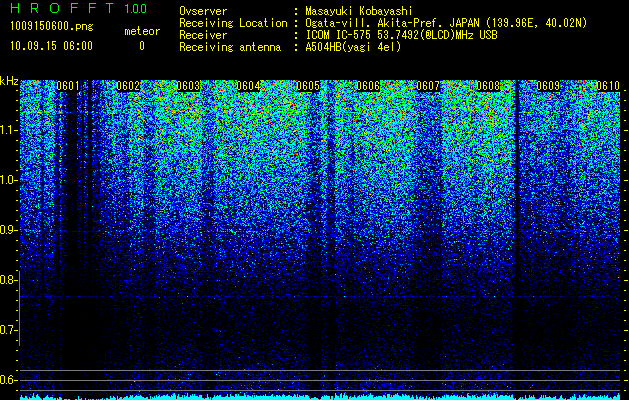Click the ICOM IC-575 receiver frequency text

coord(402,35)
